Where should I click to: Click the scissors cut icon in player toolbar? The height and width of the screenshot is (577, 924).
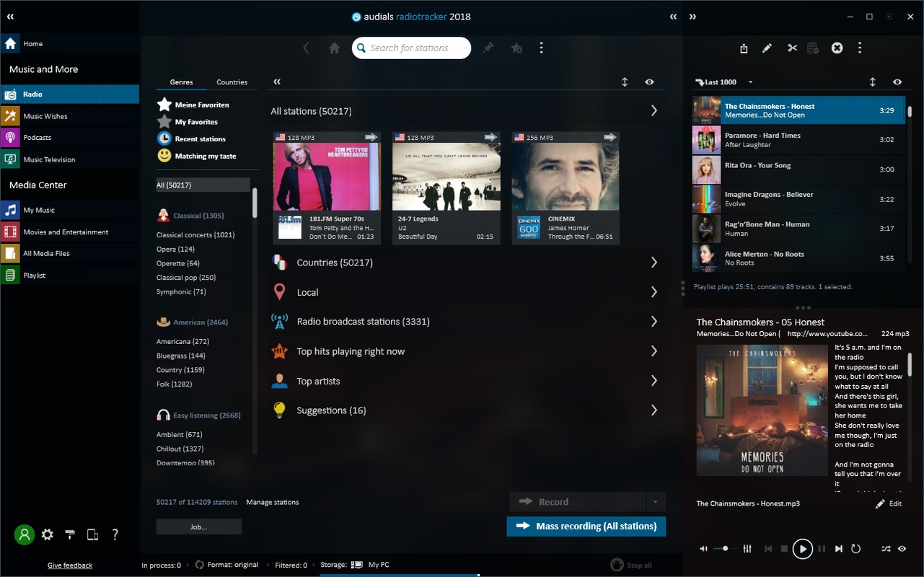[792, 48]
